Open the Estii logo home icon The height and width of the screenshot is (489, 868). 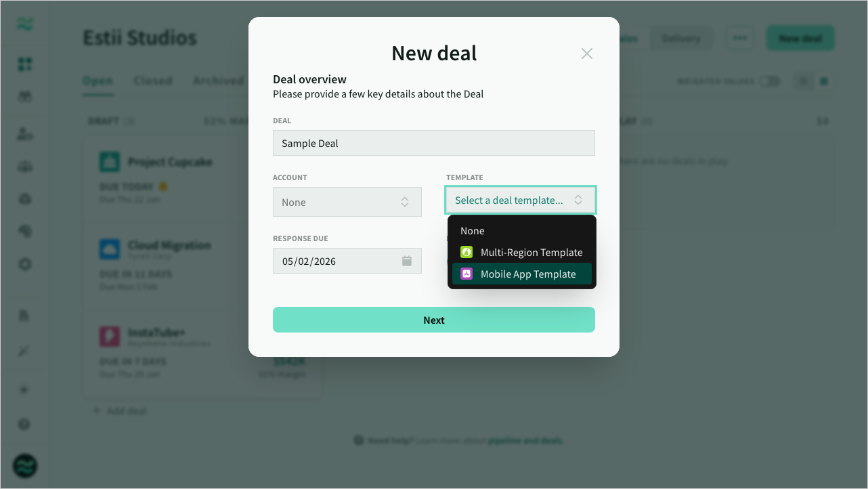[x=24, y=23]
